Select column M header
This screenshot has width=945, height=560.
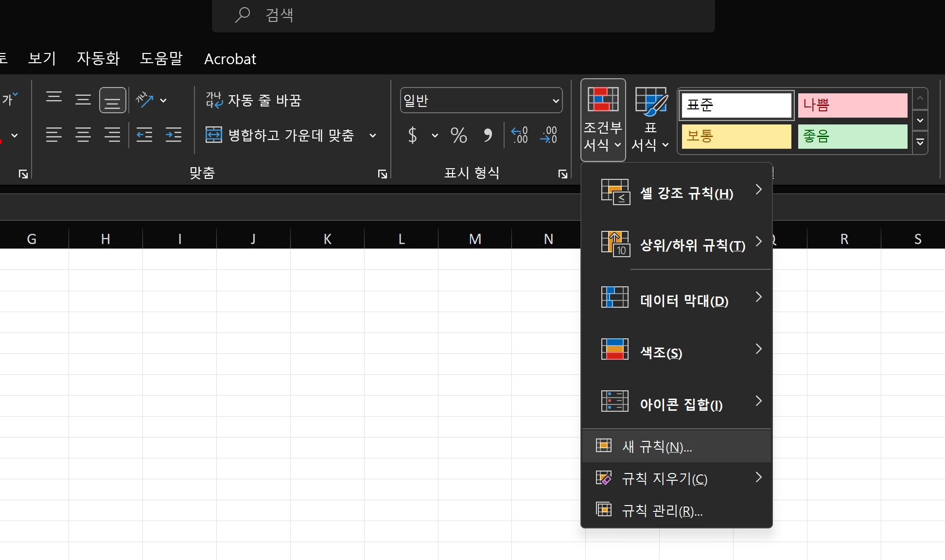click(475, 239)
